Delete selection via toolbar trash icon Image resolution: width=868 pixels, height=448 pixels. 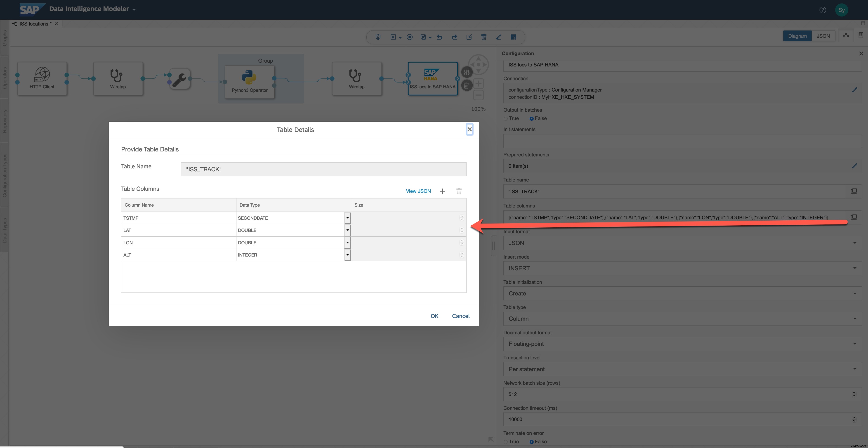(484, 37)
